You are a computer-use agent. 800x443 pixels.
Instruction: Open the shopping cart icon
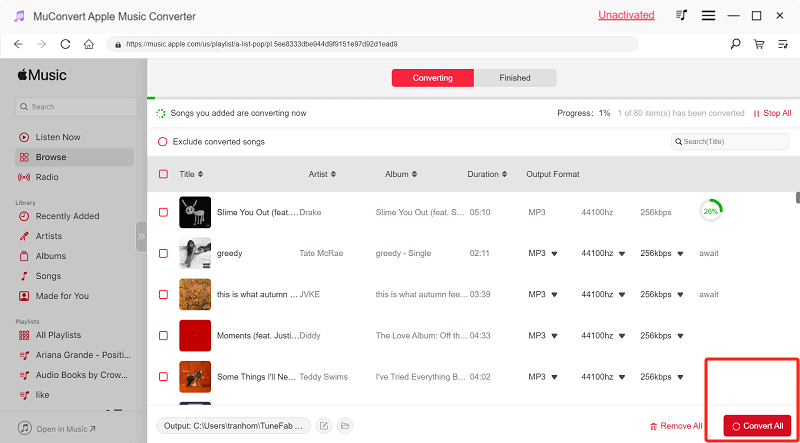759,44
